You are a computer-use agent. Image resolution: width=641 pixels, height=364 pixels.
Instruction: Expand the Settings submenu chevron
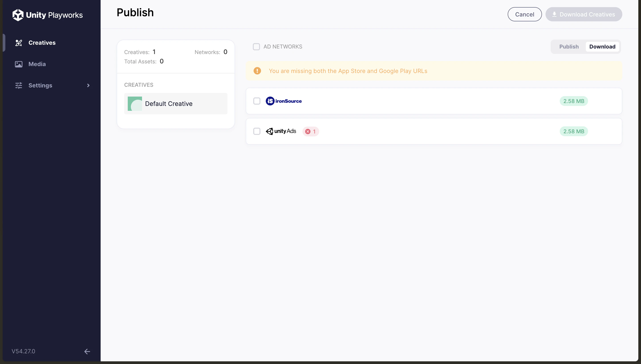(88, 85)
